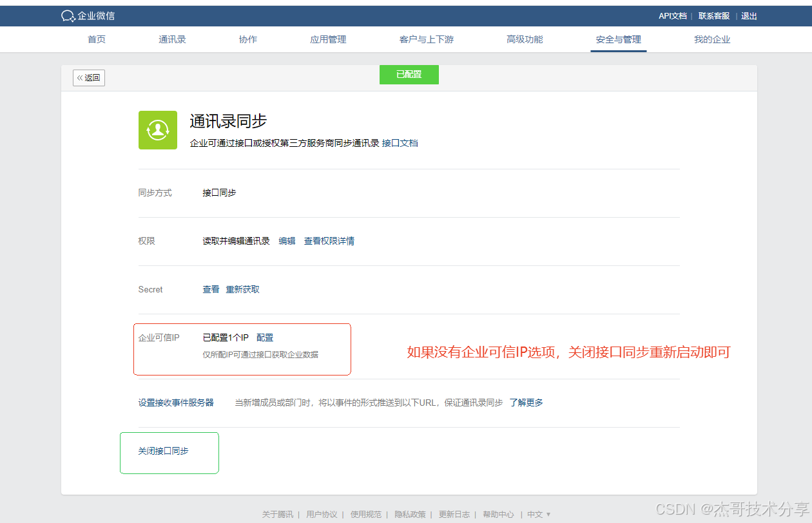The height and width of the screenshot is (523, 812).
Task: Click the green 通讯录同步 app icon
Action: coord(158,130)
